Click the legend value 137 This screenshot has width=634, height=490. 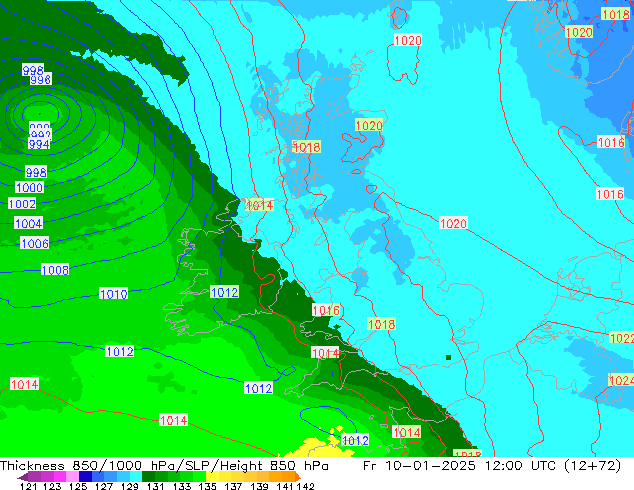click(233, 486)
